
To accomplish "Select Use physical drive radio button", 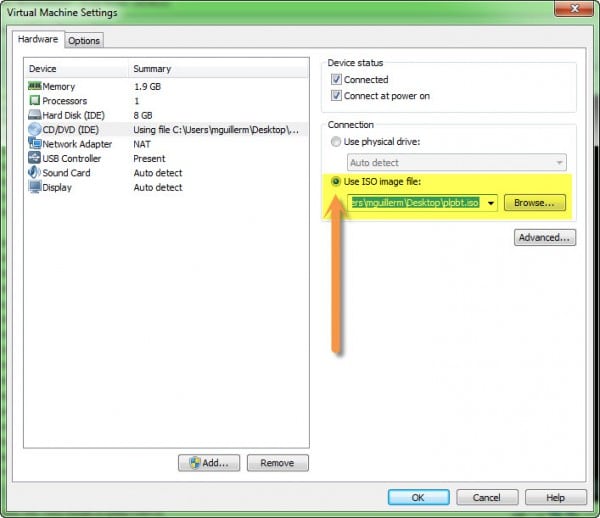I will coord(336,142).
